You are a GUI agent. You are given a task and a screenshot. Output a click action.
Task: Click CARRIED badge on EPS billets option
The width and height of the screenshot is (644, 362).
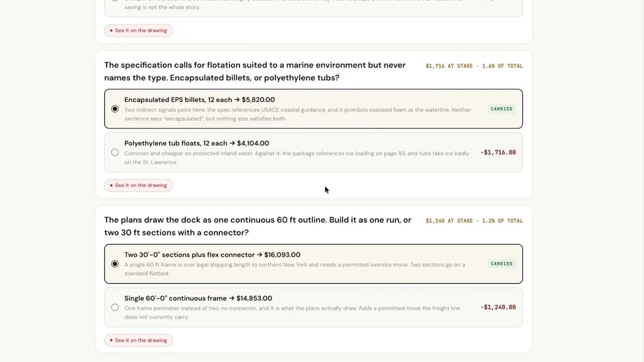[502, 109]
